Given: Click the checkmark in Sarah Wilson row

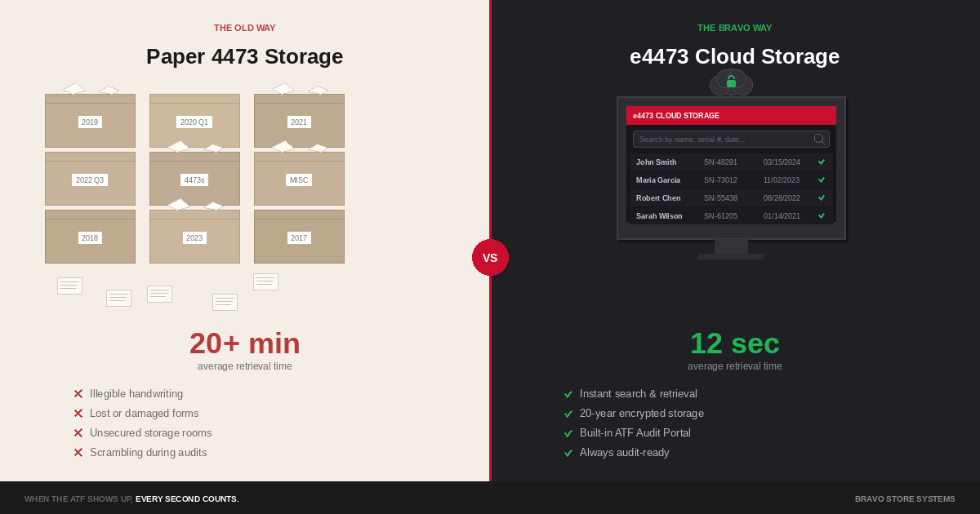Looking at the screenshot, I should coord(822,216).
